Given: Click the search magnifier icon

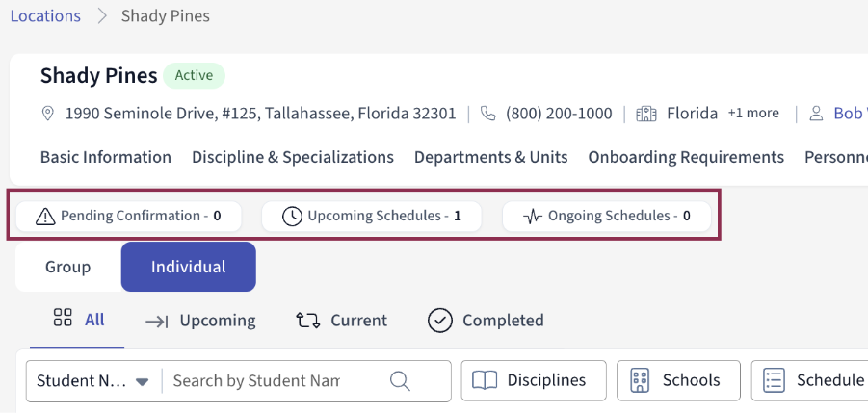Looking at the screenshot, I should [401, 381].
